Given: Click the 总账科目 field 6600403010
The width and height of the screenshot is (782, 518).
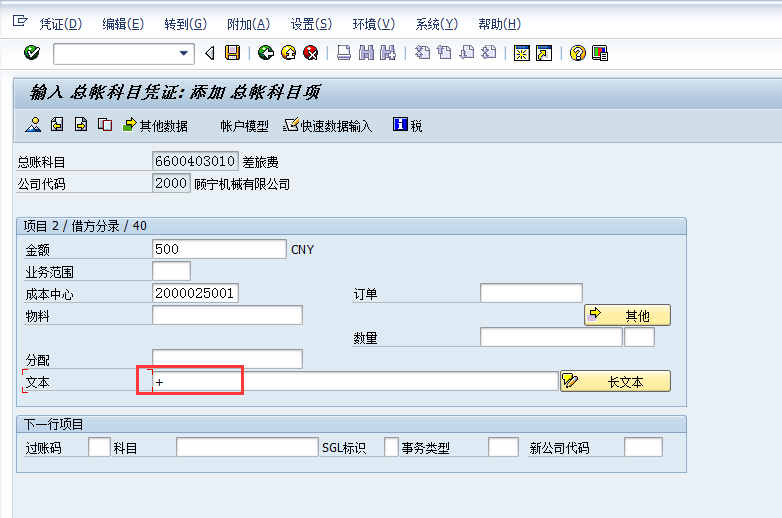Looking at the screenshot, I should coord(195,161).
